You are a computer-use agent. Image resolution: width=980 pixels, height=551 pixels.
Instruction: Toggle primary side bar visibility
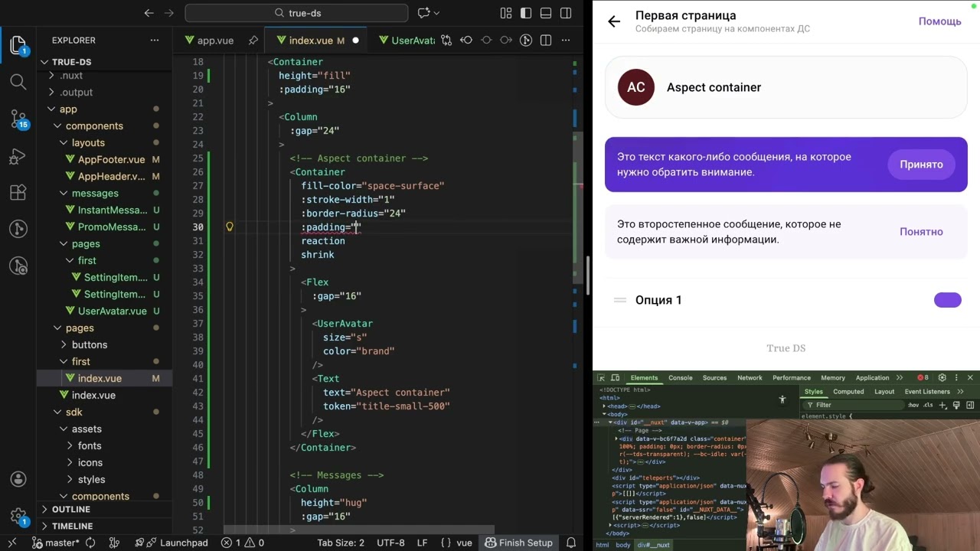pyautogui.click(x=526, y=13)
